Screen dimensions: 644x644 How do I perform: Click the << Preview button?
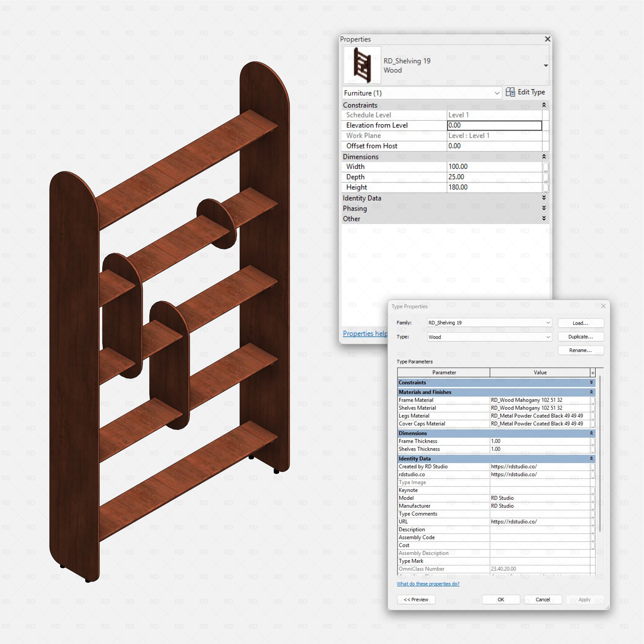pyautogui.click(x=416, y=600)
